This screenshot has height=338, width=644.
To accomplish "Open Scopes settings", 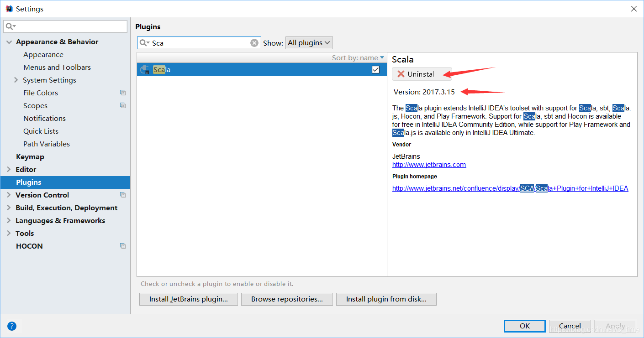I will tap(35, 105).
